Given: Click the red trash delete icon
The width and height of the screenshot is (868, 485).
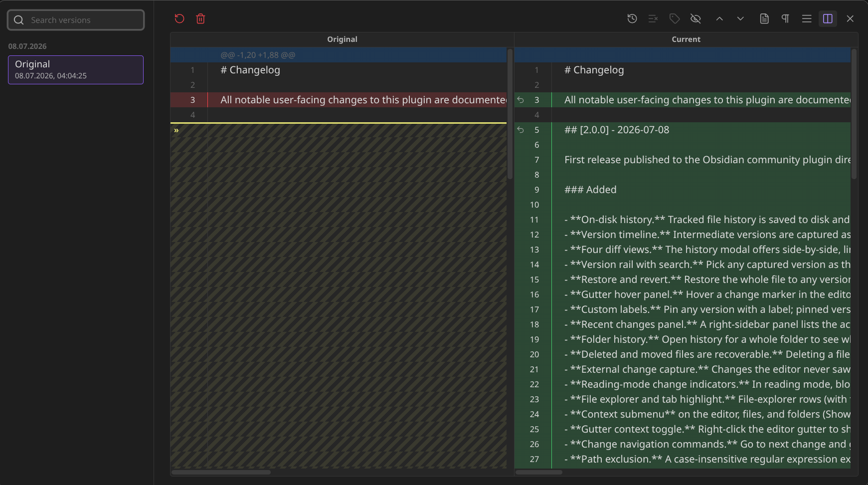Looking at the screenshot, I should tap(200, 19).
